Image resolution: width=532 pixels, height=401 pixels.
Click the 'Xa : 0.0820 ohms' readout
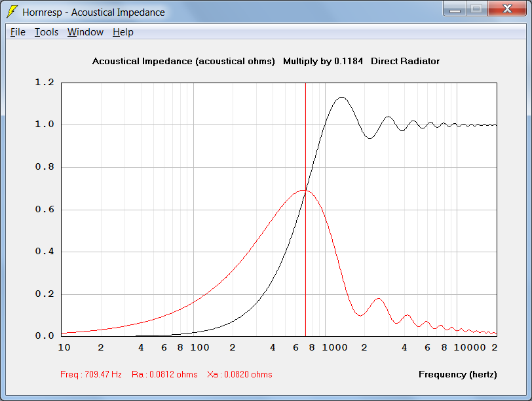pyautogui.click(x=240, y=374)
